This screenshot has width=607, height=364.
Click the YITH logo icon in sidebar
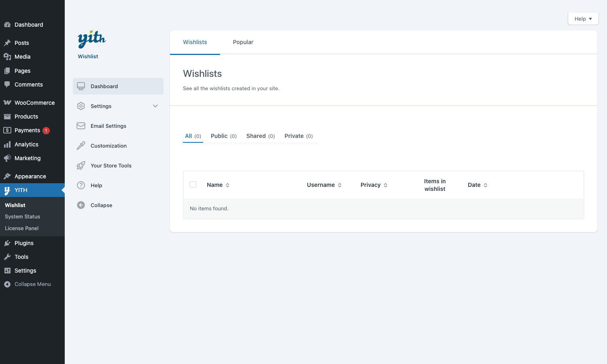click(7, 190)
